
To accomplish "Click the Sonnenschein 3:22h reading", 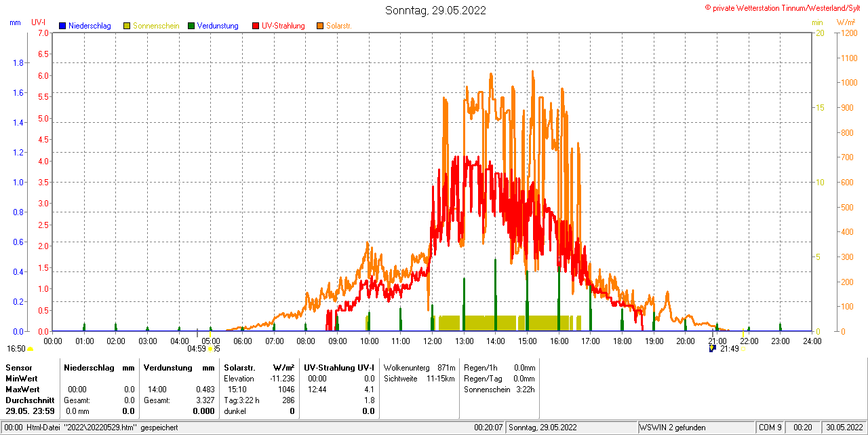I will pos(499,390).
